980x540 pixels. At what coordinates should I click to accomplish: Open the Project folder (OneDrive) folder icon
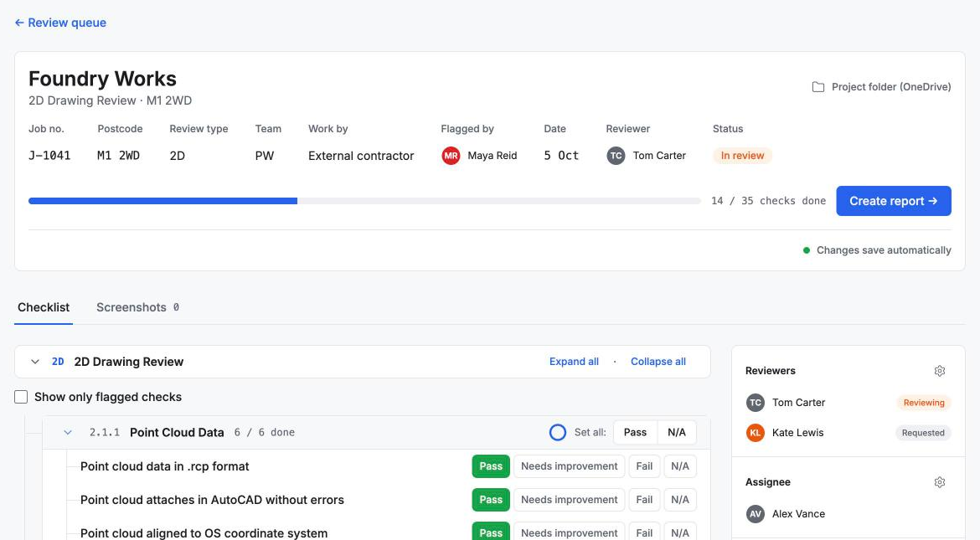point(818,87)
